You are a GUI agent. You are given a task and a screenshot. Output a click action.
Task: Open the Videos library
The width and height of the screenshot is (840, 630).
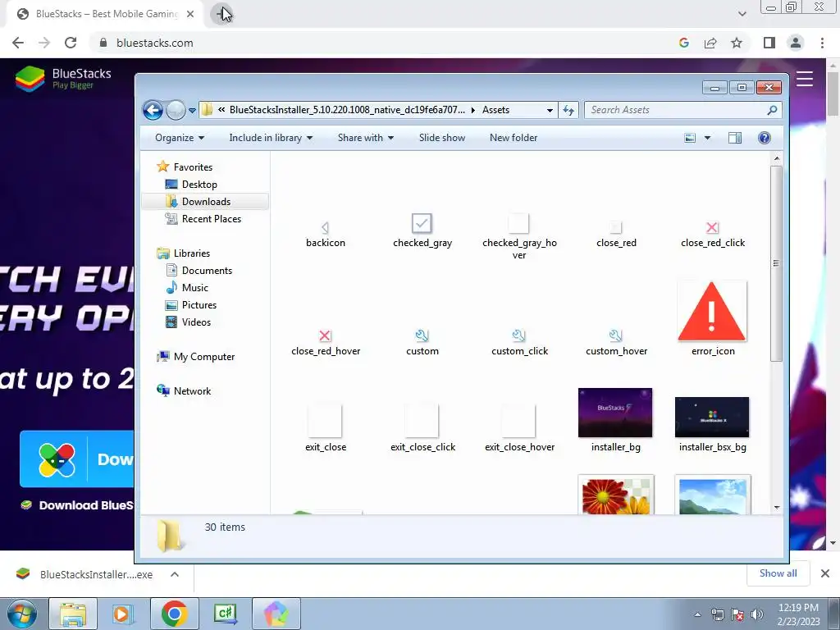point(188,322)
